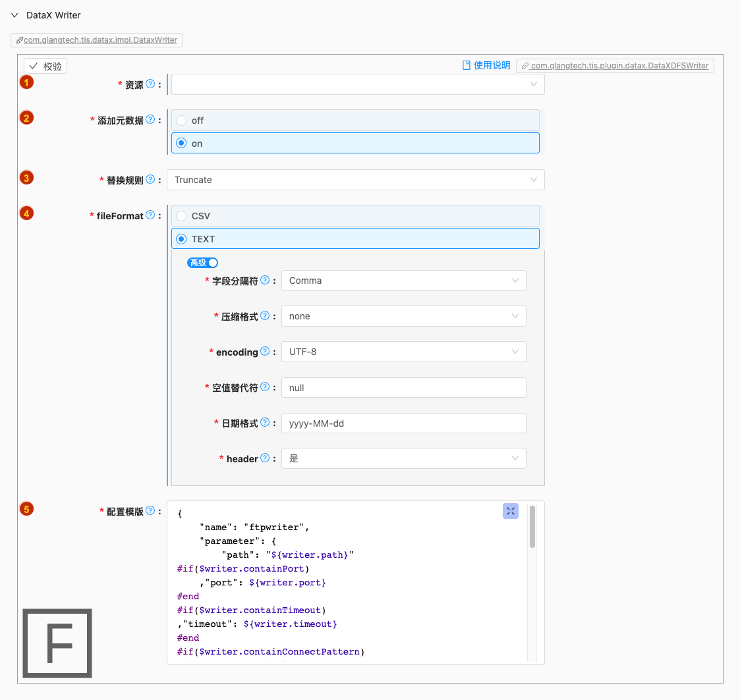Viewport: 740px width, 700px height.
Task: Open com.qlangtech.tis.datax.impl.DataxWriter link
Action: (101, 40)
